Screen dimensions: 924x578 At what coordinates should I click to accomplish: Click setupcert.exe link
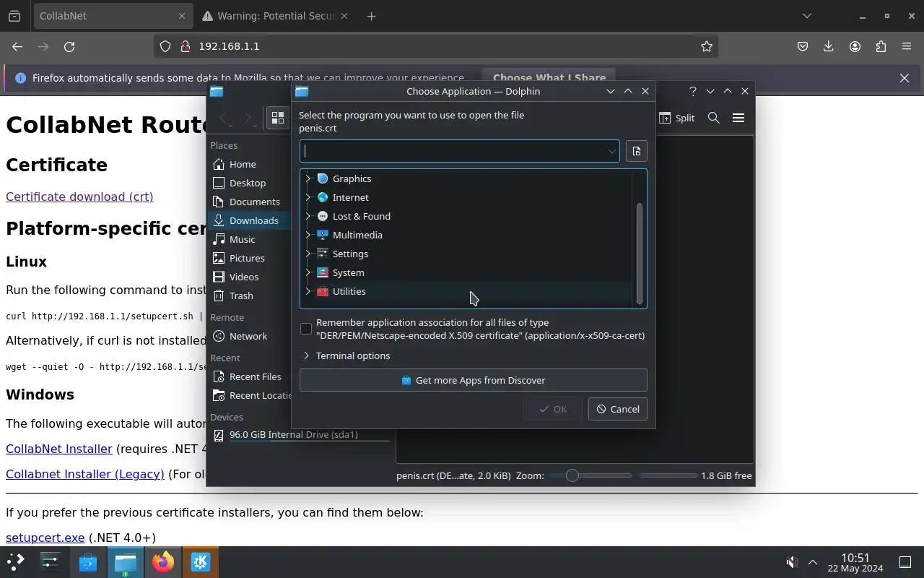tap(45, 538)
